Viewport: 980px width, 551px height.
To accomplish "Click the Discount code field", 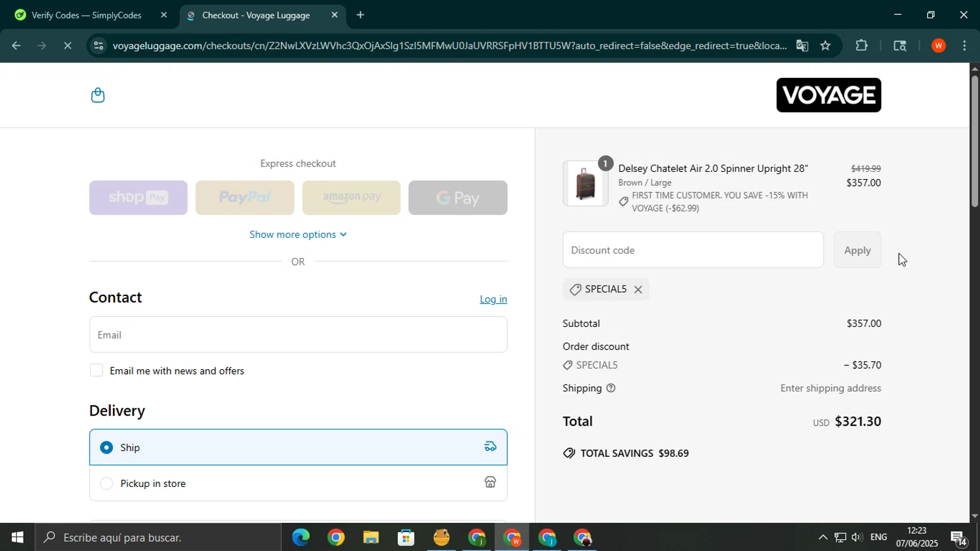I will 693,250.
